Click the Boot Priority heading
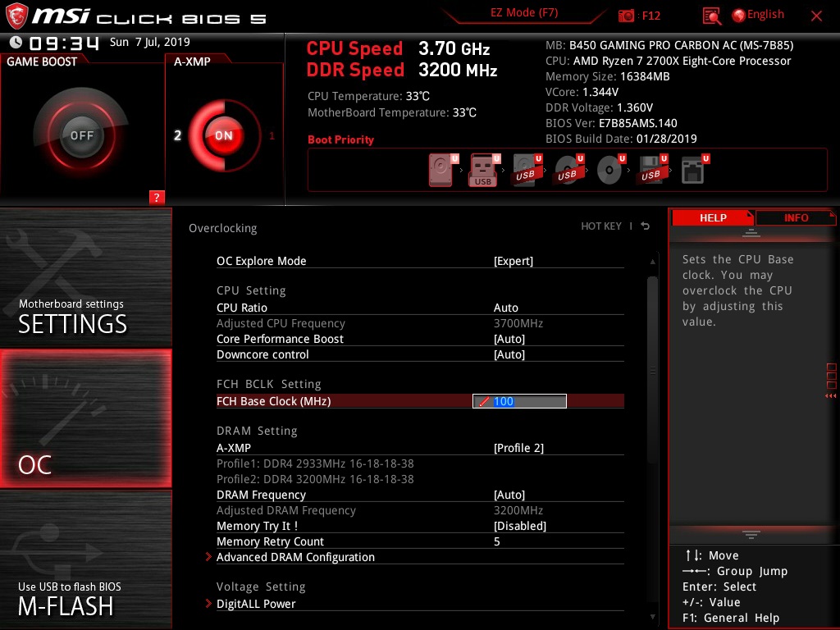The width and height of the screenshot is (840, 630). point(340,139)
